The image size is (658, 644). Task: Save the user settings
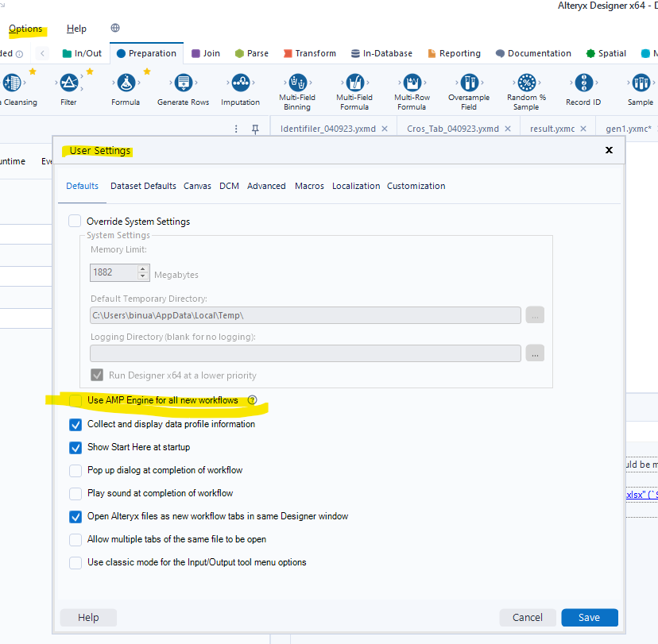(590, 617)
